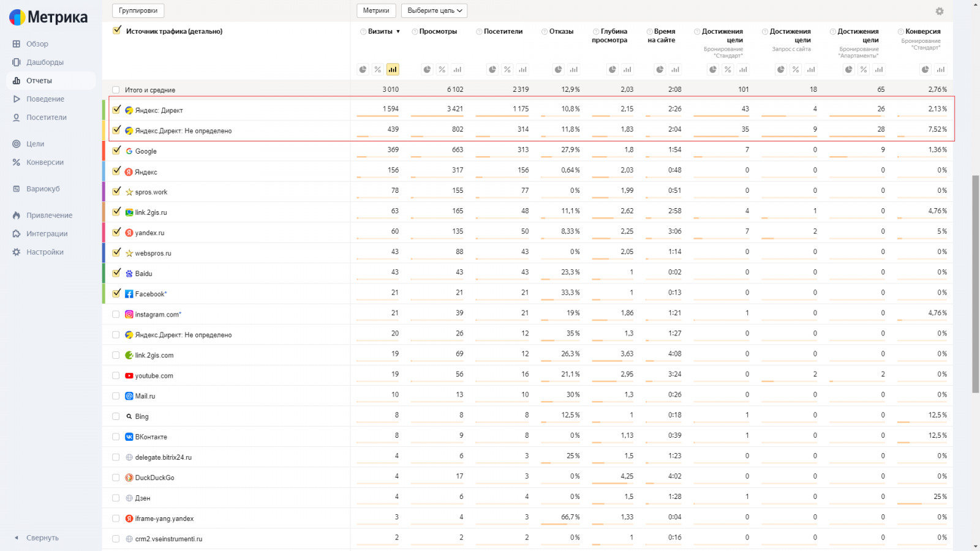Click the Метрики button

coord(375,10)
